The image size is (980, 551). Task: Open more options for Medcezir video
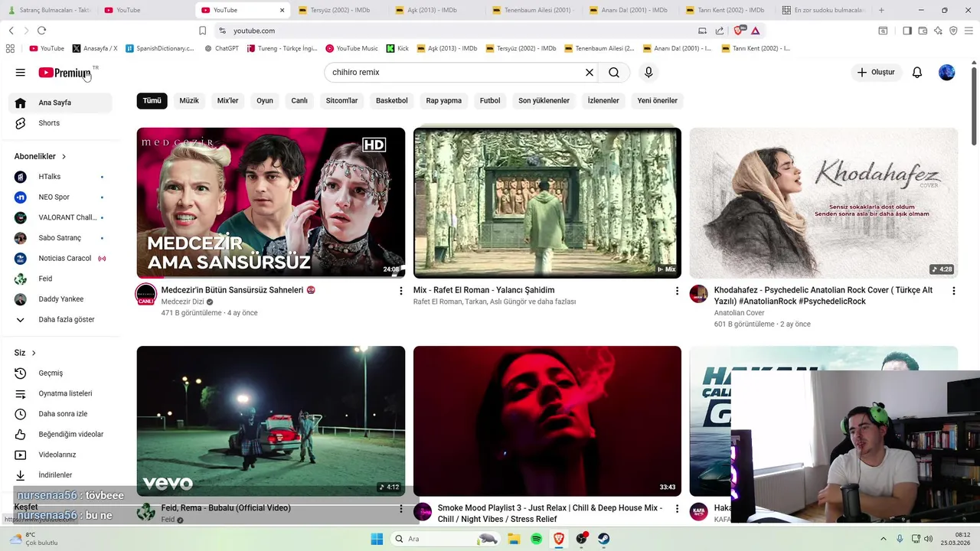click(401, 291)
